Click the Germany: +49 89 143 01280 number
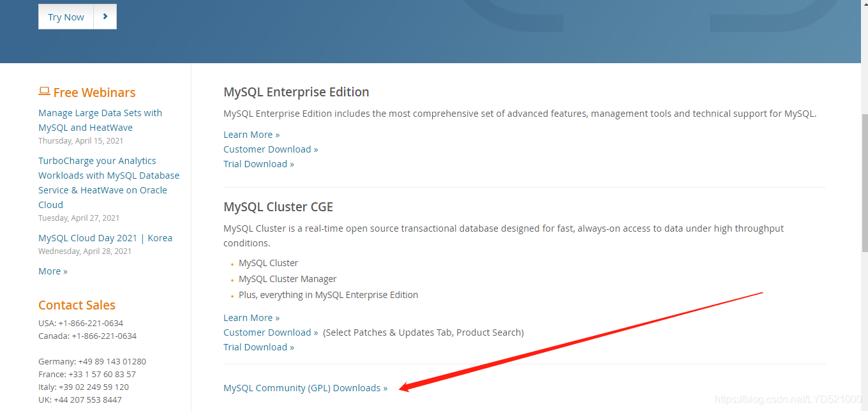This screenshot has width=868, height=411. click(x=92, y=361)
